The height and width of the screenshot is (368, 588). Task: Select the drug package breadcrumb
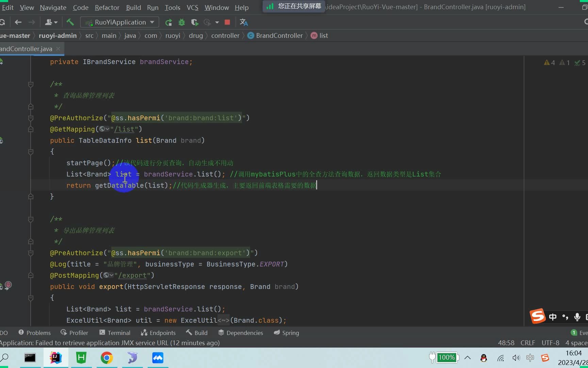coord(196,35)
